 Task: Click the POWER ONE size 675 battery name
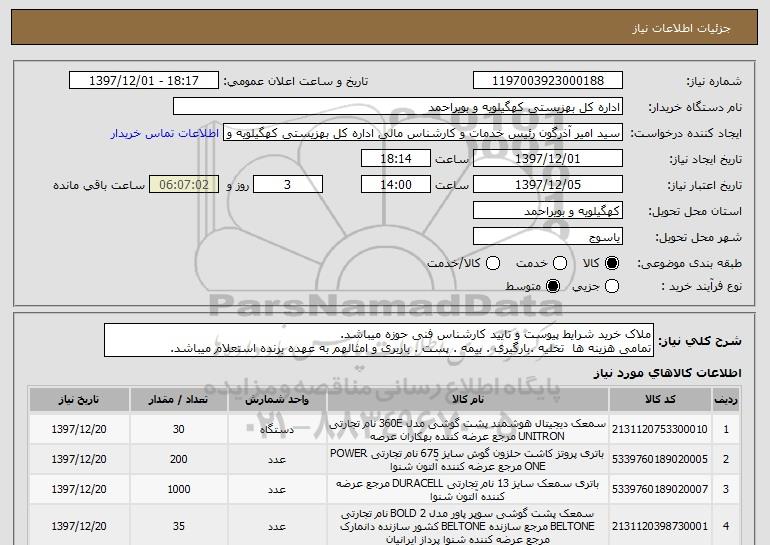coord(468,460)
